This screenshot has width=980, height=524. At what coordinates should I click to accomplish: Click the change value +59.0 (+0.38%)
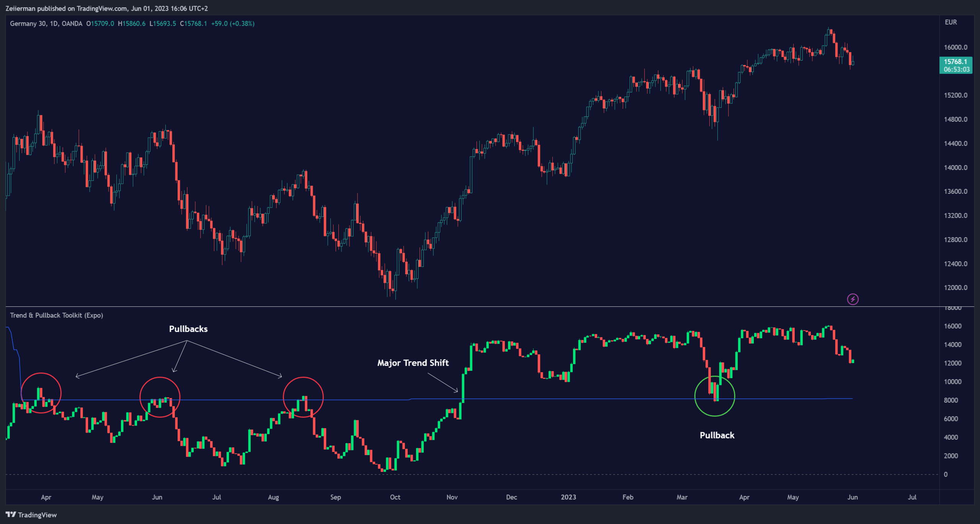click(233, 24)
